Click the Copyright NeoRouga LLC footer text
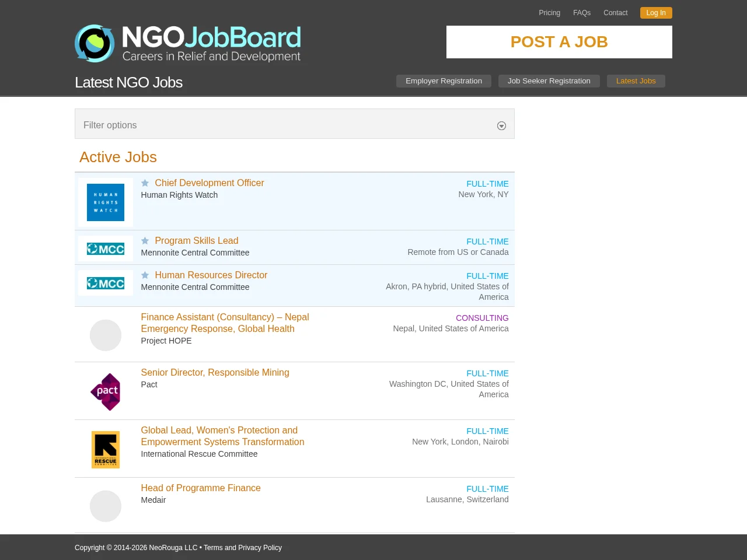 click(136, 548)
